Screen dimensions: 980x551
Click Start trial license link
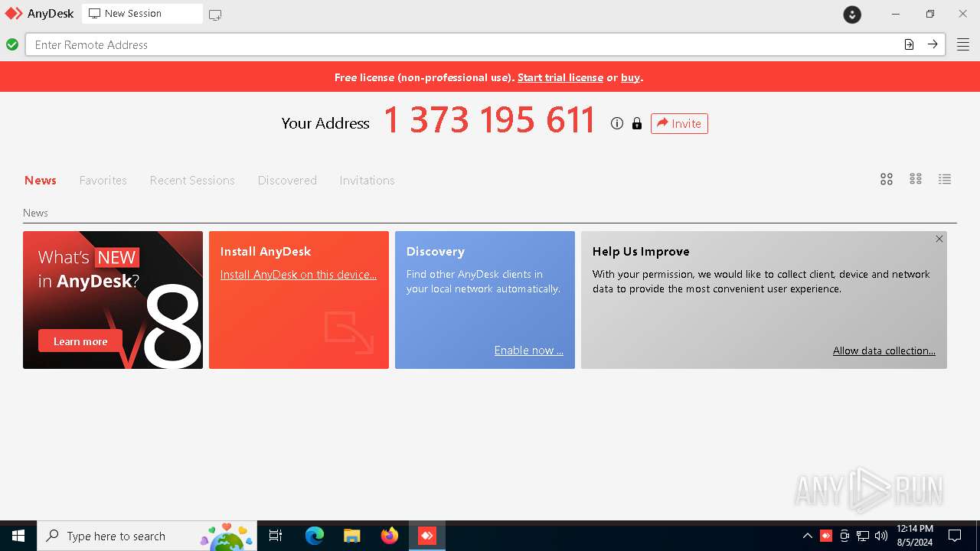click(x=560, y=77)
